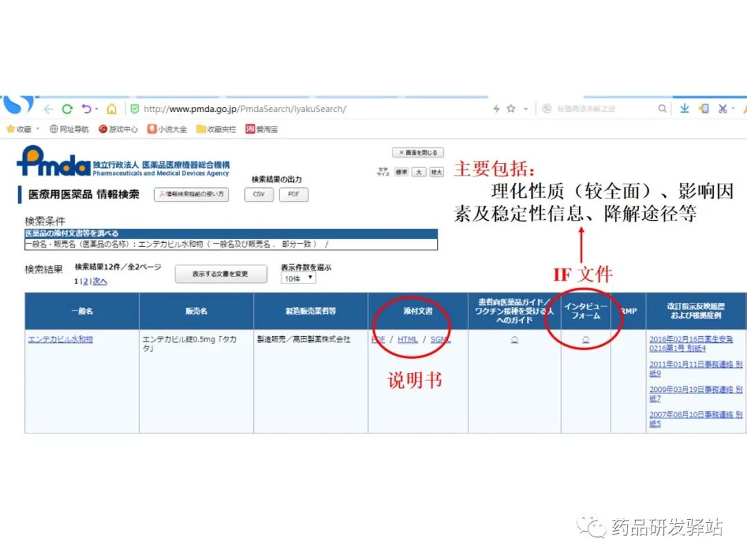The height and width of the screenshot is (560, 747).
Task: Open the dropdown arrow next to the star
Action: click(526, 109)
